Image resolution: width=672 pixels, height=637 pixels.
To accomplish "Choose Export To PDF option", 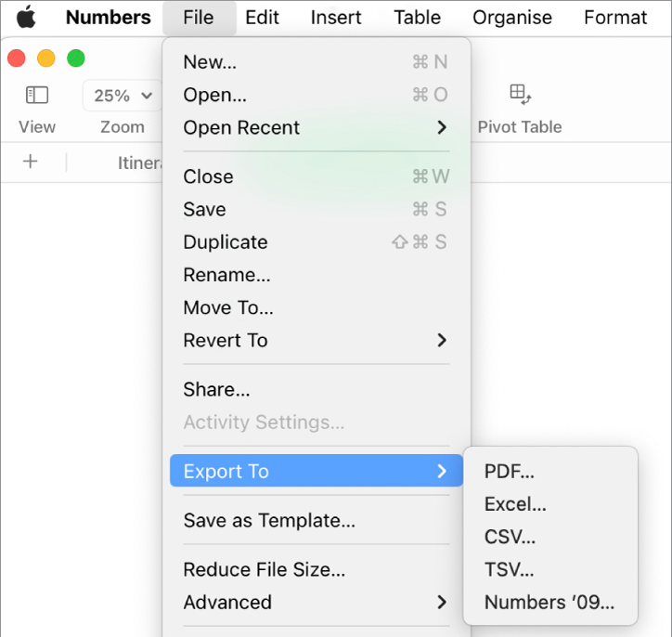I will pos(510,472).
